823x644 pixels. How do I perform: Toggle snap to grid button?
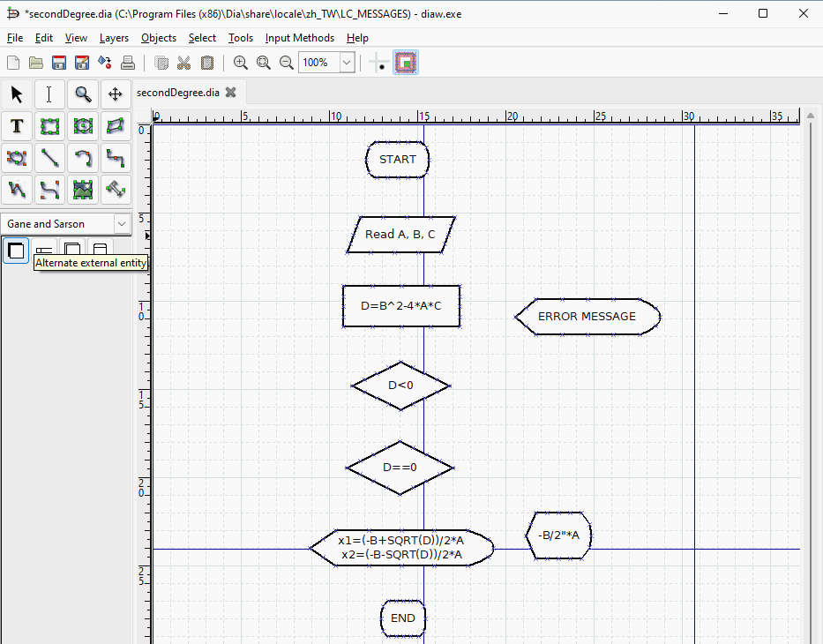click(x=379, y=63)
